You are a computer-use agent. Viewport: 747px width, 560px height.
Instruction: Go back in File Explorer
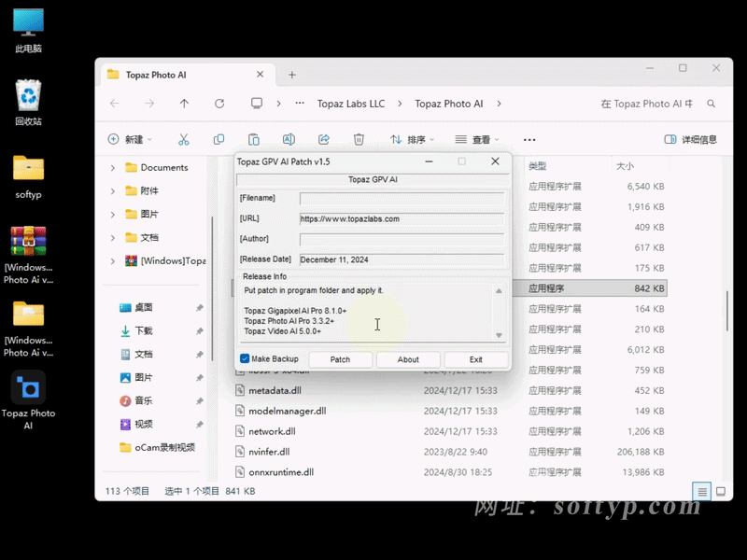click(115, 104)
